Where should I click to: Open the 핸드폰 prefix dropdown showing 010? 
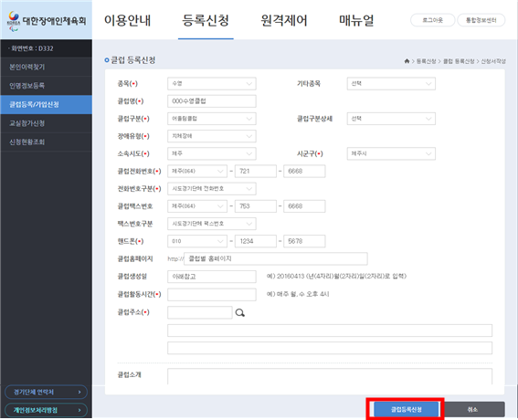coord(197,241)
